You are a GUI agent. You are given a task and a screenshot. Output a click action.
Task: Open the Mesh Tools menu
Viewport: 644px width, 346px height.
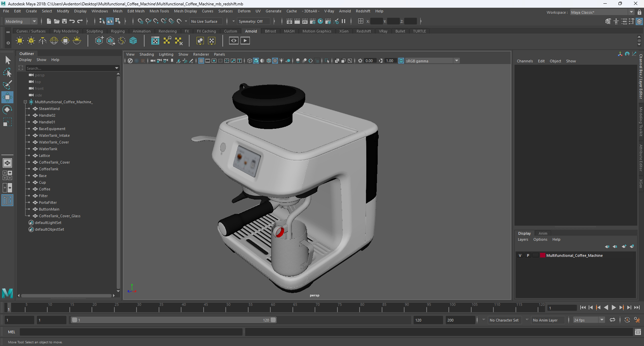[159, 11]
